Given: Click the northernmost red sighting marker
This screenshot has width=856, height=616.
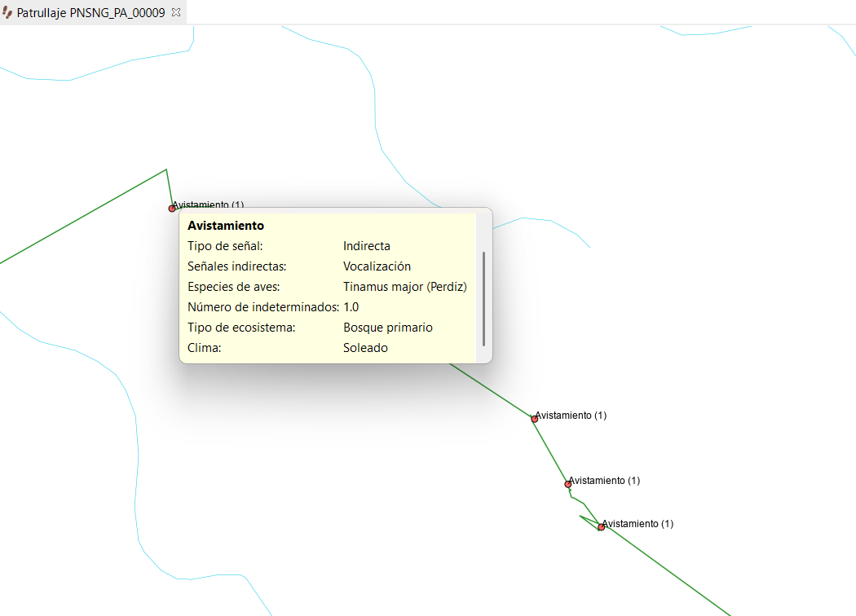Looking at the screenshot, I should click(x=172, y=209).
